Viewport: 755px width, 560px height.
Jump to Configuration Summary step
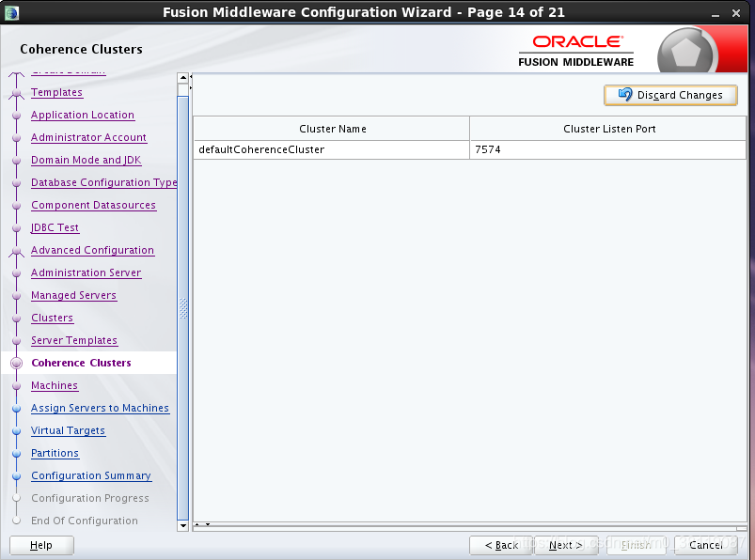point(91,475)
